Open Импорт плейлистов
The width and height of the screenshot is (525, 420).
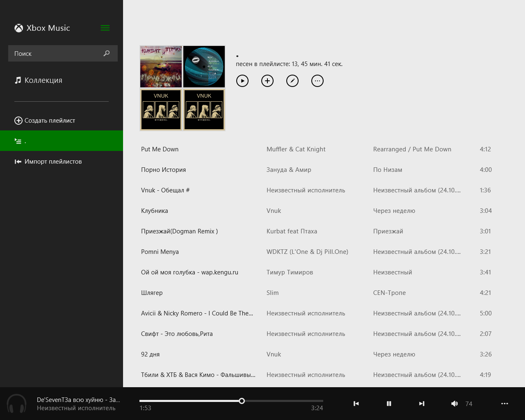(48, 162)
